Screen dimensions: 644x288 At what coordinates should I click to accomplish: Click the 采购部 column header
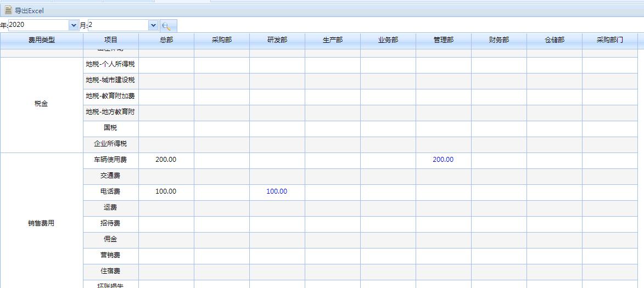point(222,40)
